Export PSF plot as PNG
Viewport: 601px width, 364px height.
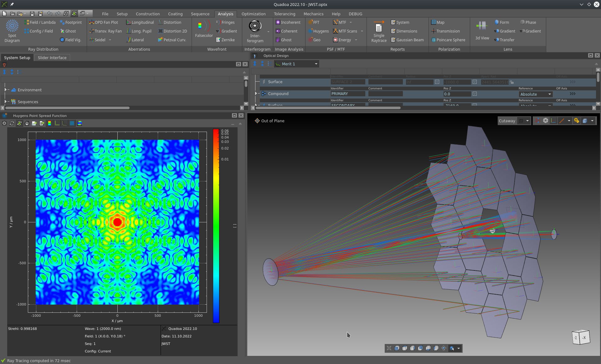click(34, 123)
